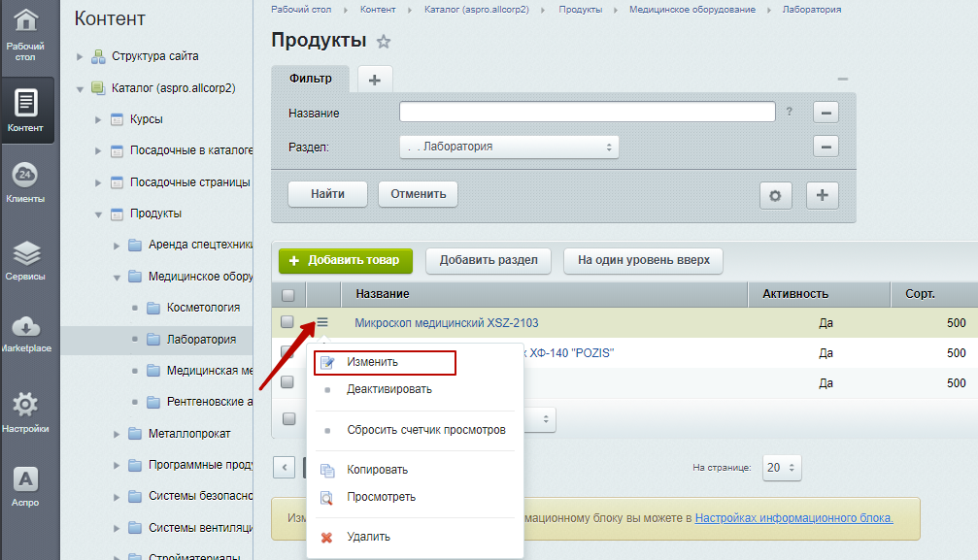Image resolution: width=978 pixels, height=560 pixels.
Task: Open row menu for Микроскоп медицинский XSZ-2103
Action: click(x=321, y=322)
